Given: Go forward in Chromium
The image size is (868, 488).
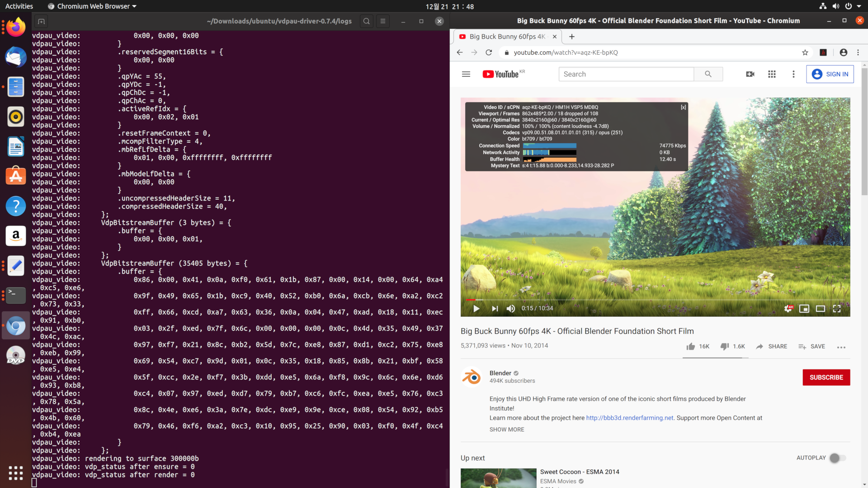Looking at the screenshot, I should click(474, 52).
